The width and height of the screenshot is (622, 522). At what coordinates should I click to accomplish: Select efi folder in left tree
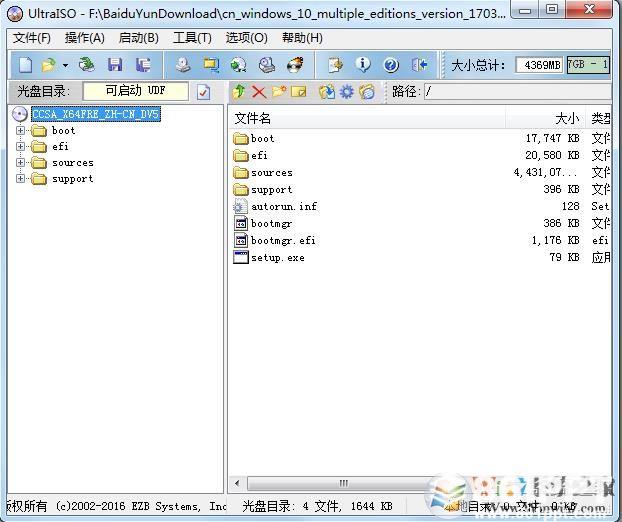coord(60,147)
